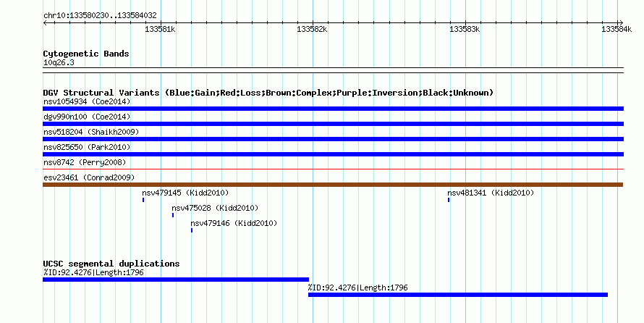Click the right arrowhead of the ruler
644x323 pixels.
point(621,23)
